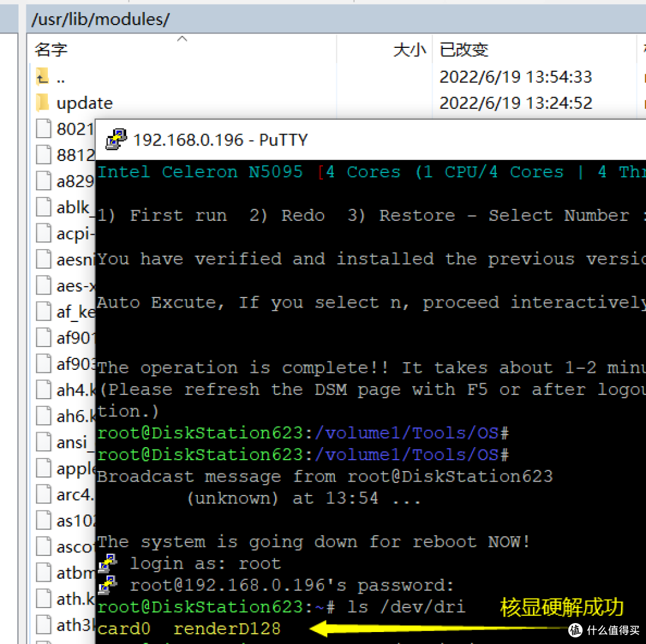Select file icon for the af903 entry
The image size is (646, 644).
(43, 363)
